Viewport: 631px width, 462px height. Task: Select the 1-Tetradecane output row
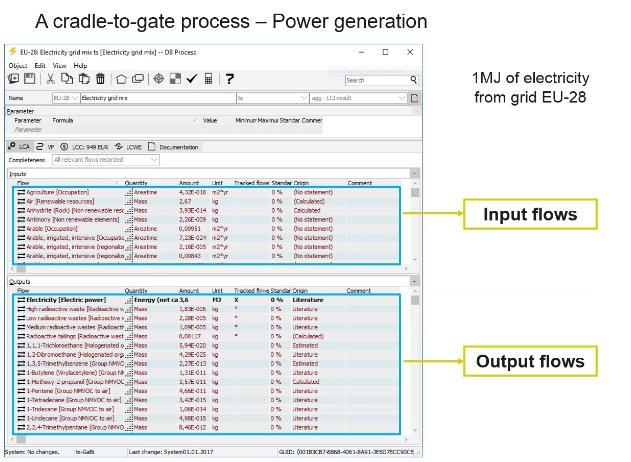pos(206,400)
